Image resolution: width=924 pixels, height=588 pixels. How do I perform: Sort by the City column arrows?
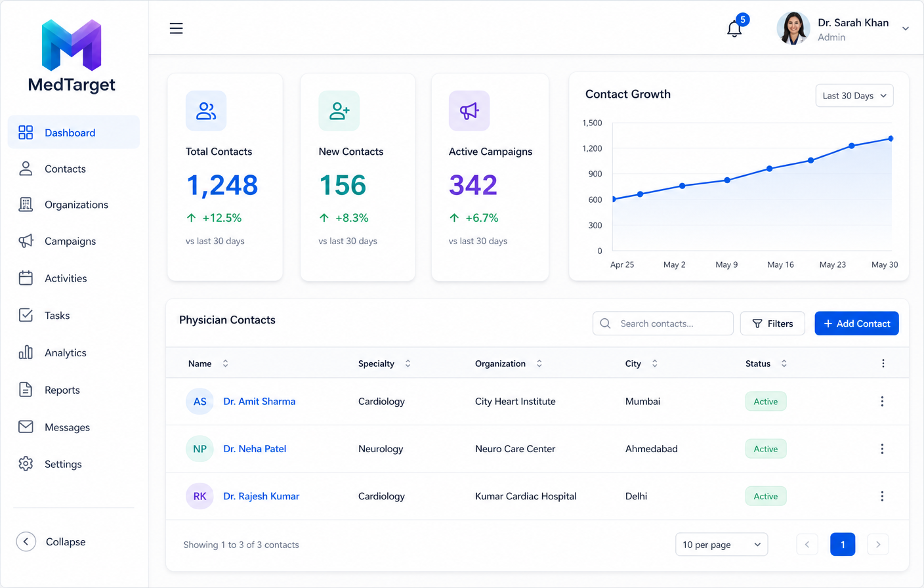click(x=654, y=364)
